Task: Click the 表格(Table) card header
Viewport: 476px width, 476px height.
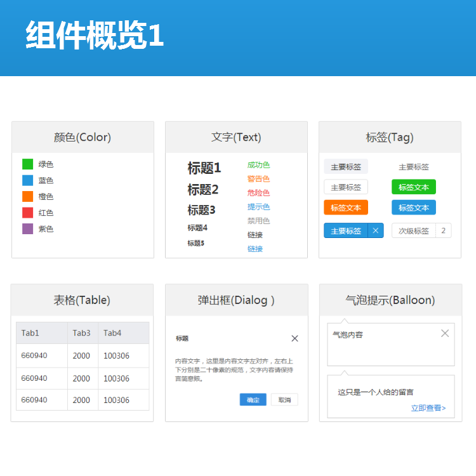Action: pyautogui.click(x=82, y=300)
